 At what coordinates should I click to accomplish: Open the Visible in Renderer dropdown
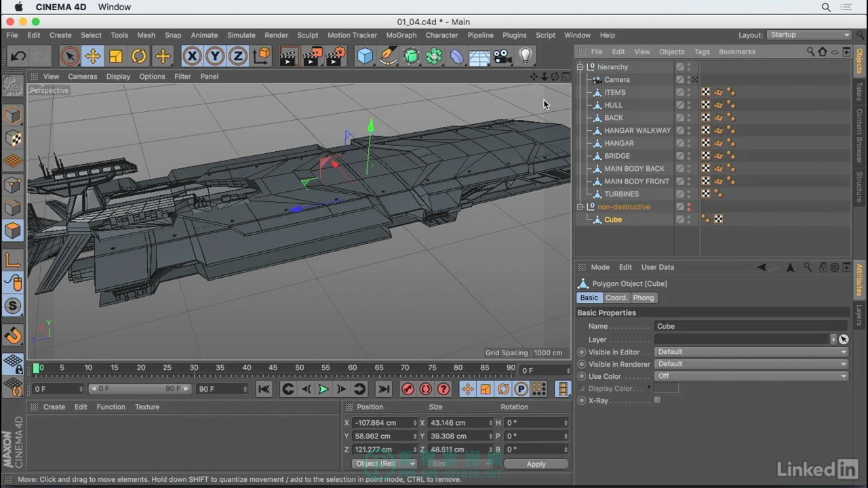[751, 364]
